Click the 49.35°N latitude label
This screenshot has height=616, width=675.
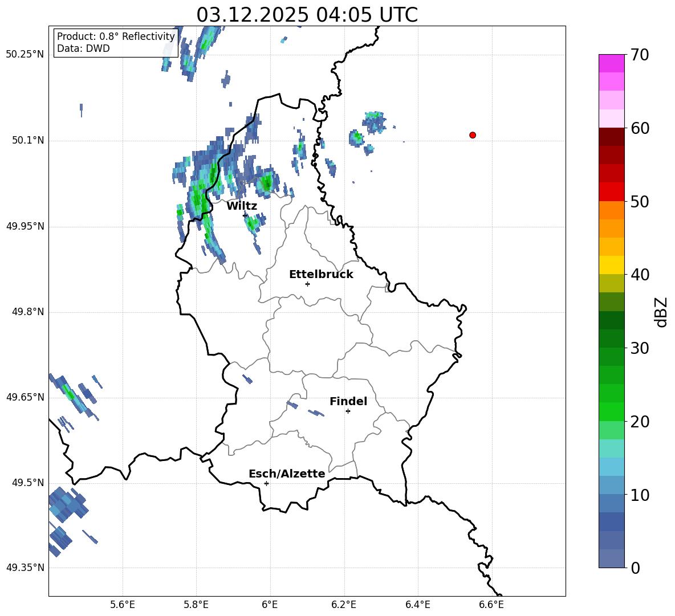pos(25,568)
